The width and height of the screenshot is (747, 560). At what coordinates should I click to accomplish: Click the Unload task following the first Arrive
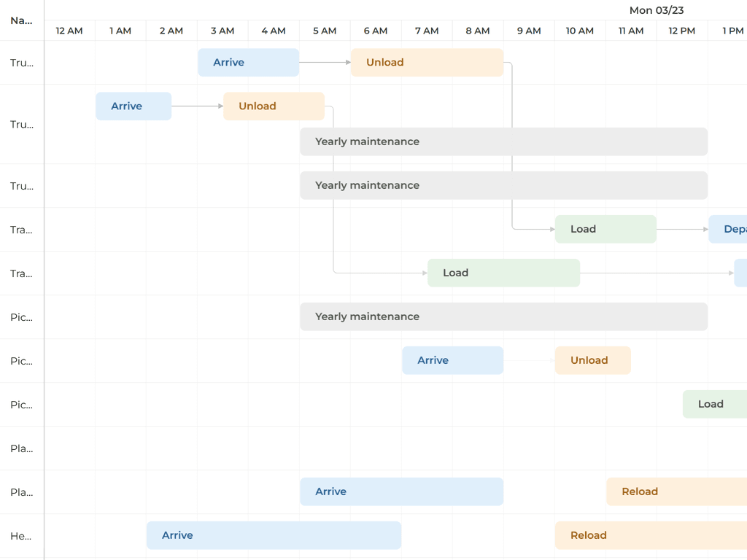[427, 62]
